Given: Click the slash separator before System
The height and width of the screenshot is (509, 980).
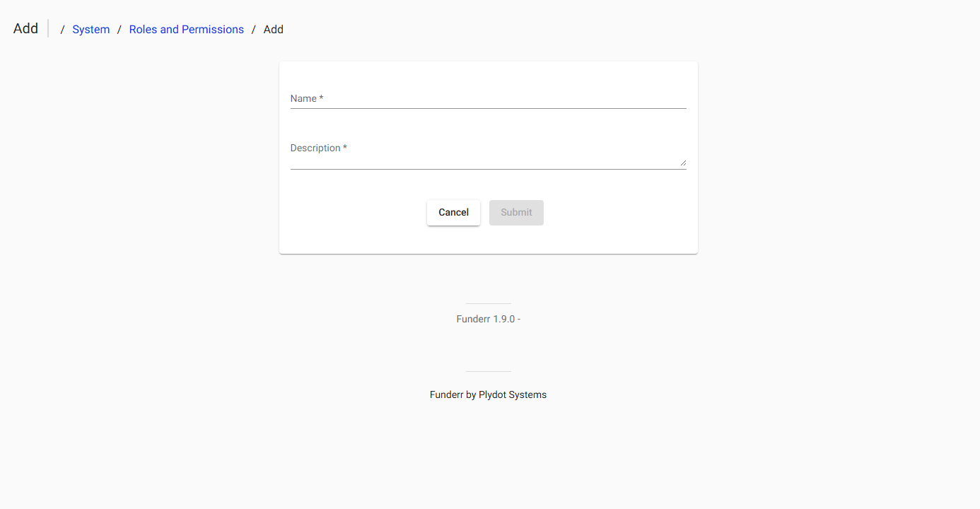Looking at the screenshot, I should [x=63, y=30].
